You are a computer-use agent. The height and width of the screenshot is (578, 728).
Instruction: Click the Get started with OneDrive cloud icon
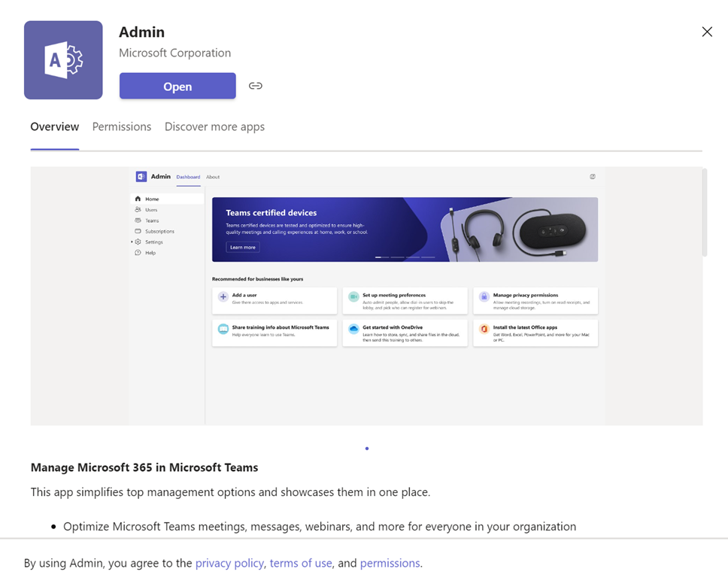point(353,330)
